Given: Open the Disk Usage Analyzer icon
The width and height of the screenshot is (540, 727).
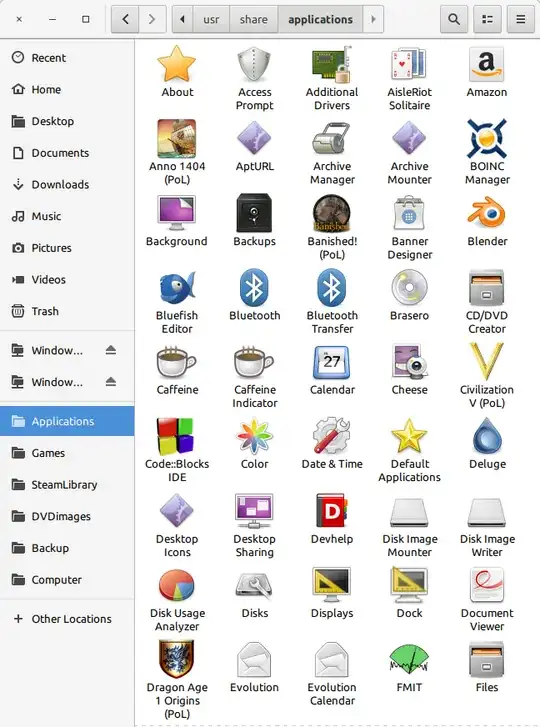Looking at the screenshot, I should coord(177,585).
